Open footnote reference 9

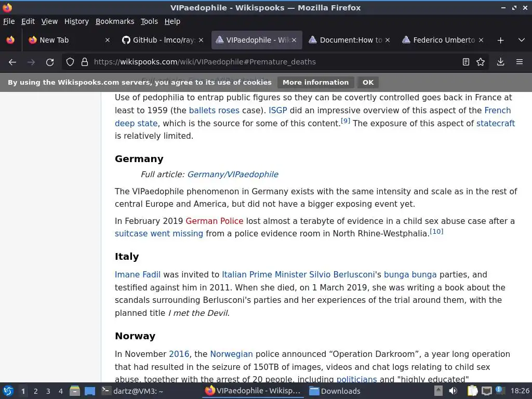click(x=345, y=121)
